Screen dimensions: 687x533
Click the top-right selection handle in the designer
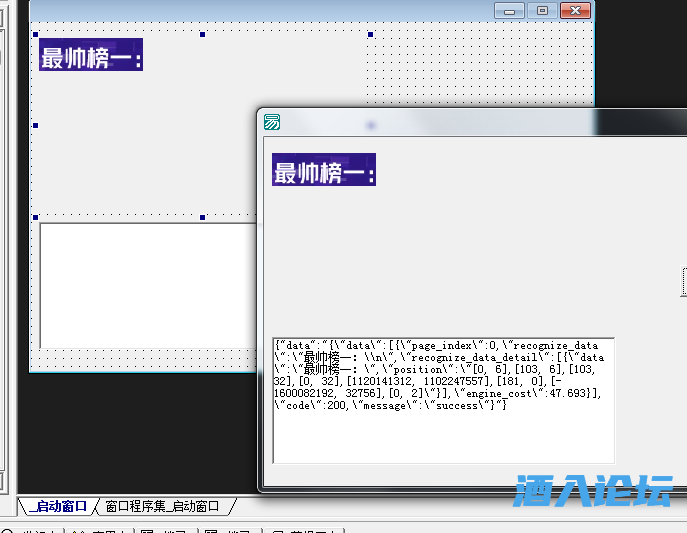click(370, 35)
